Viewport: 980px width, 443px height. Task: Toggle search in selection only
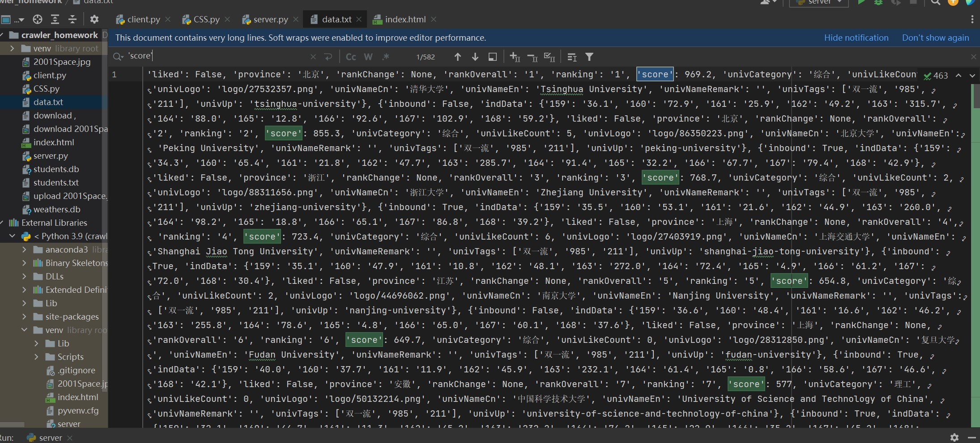point(572,57)
